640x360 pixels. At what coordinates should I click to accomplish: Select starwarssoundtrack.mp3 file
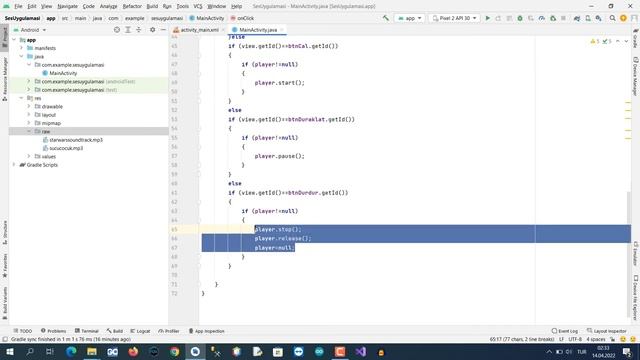[x=76, y=140]
